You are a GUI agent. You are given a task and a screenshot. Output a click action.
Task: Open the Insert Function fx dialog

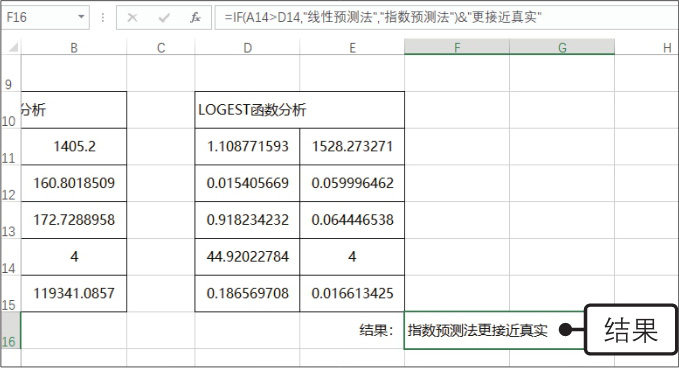pos(195,17)
